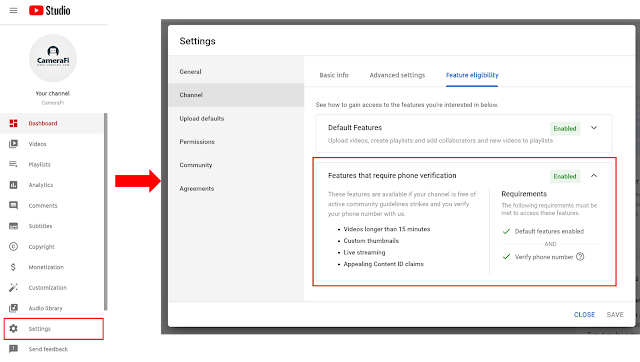The height and width of the screenshot is (362, 640).
Task: Click the Settings gear icon
Action: click(x=13, y=329)
